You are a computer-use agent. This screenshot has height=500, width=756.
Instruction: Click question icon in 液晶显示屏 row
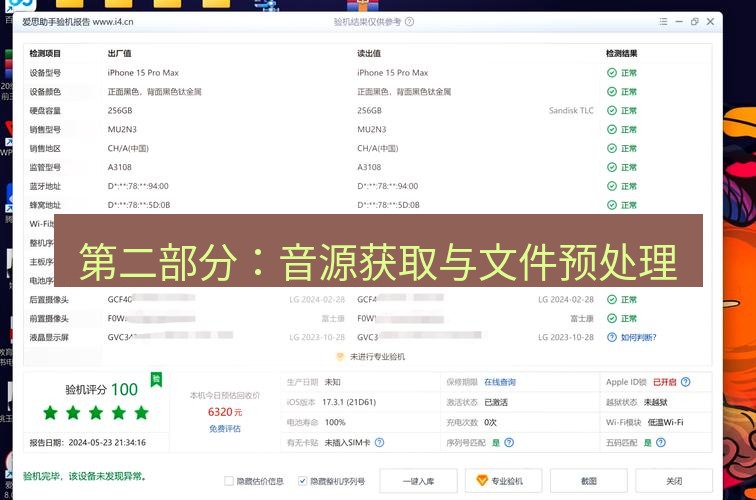(x=612, y=337)
